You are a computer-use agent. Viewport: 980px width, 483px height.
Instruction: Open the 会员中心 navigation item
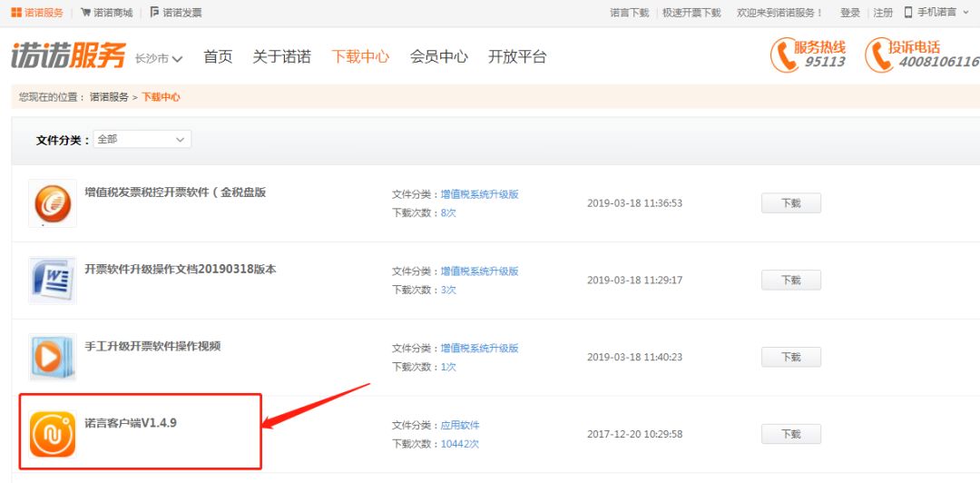pos(438,57)
